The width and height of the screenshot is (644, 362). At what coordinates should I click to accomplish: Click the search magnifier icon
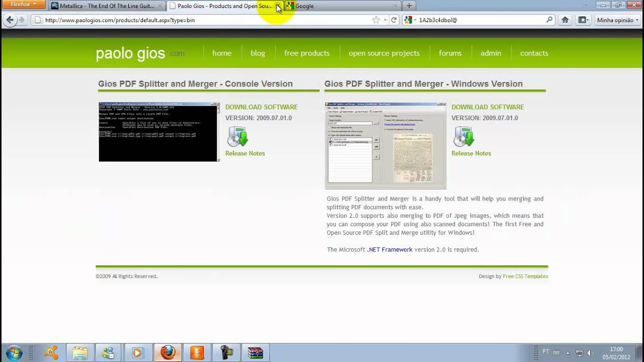point(549,20)
